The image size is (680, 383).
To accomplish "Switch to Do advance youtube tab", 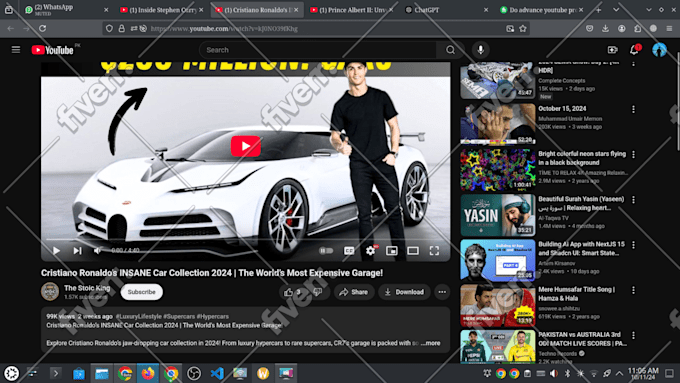I will tap(541, 10).
